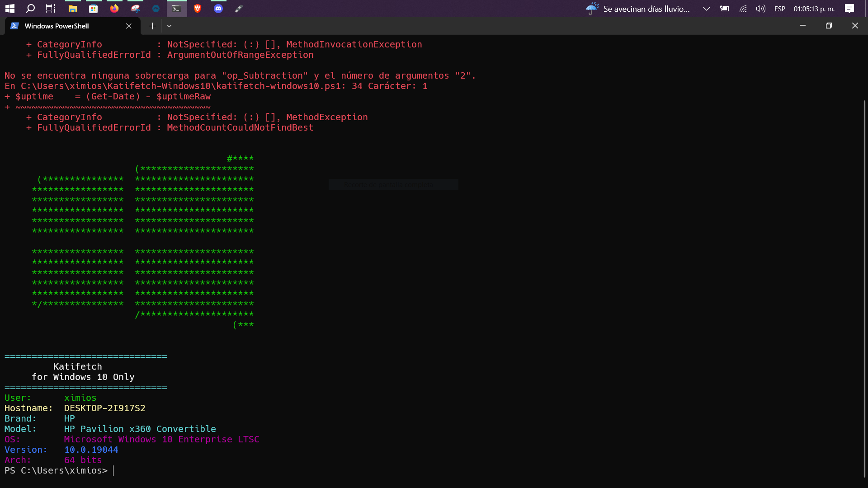Image resolution: width=868 pixels, height=488 pixels.
Task: Close the Windows PowerShell tab
Action: pos(129,26)
